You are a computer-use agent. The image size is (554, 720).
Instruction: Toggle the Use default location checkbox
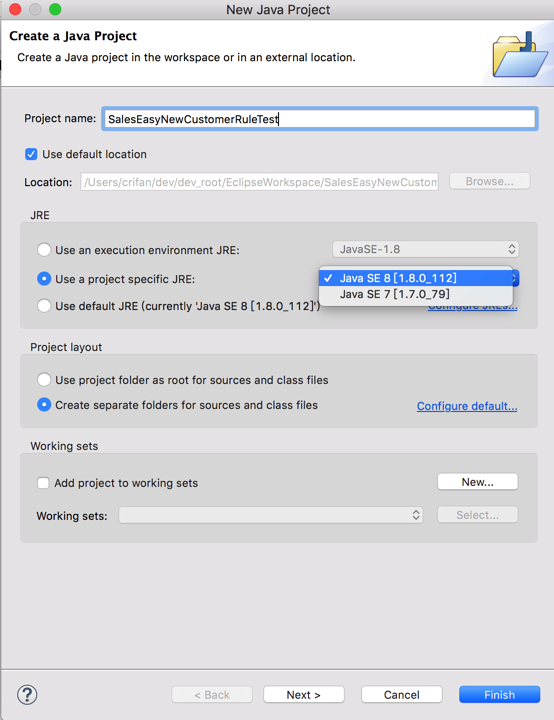[x=31, y=154]
